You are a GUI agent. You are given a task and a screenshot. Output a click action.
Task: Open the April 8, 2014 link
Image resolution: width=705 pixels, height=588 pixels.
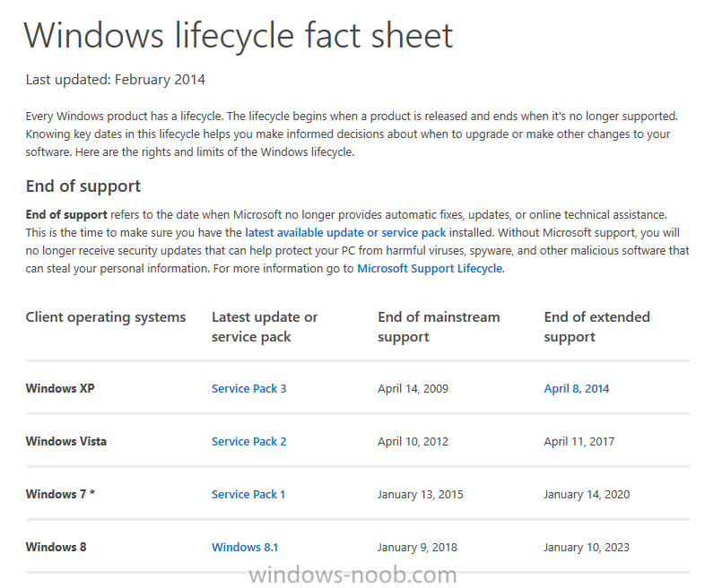click(x=577, y=388)
